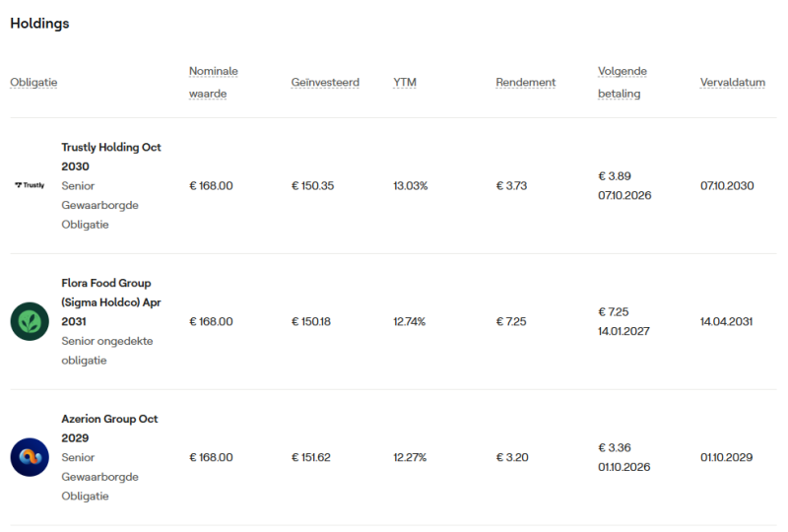Click Flora's Rendement value € 7.25
788x532 pixels.
[x=511, y=321]
